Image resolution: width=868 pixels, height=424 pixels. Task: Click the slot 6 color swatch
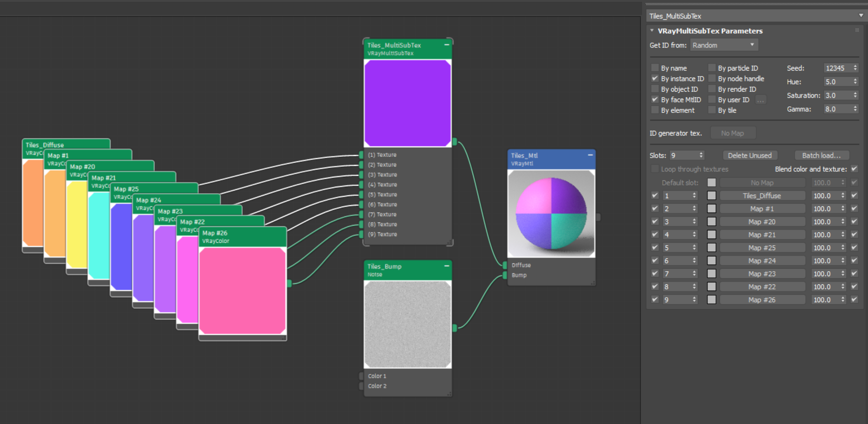[712, 261]
